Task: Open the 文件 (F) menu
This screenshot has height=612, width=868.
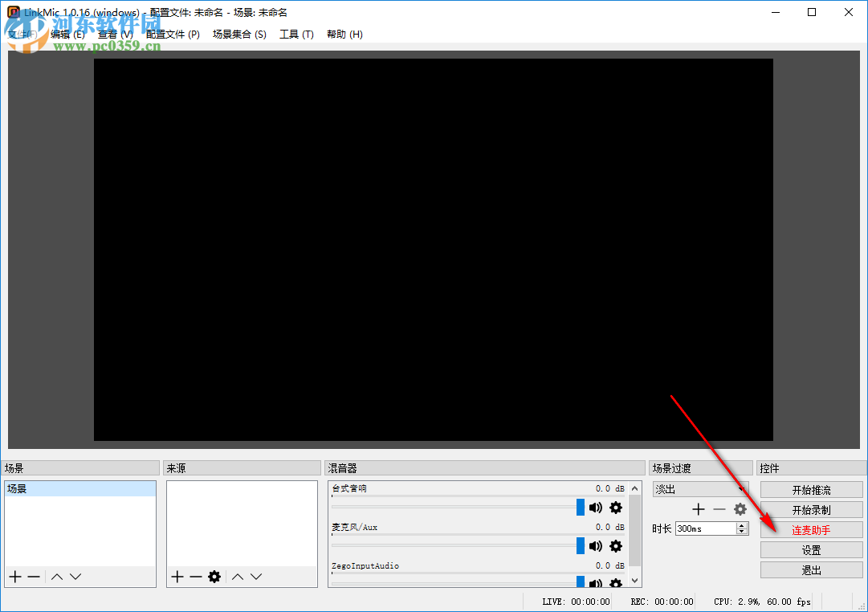Action: tap(22, 35)
